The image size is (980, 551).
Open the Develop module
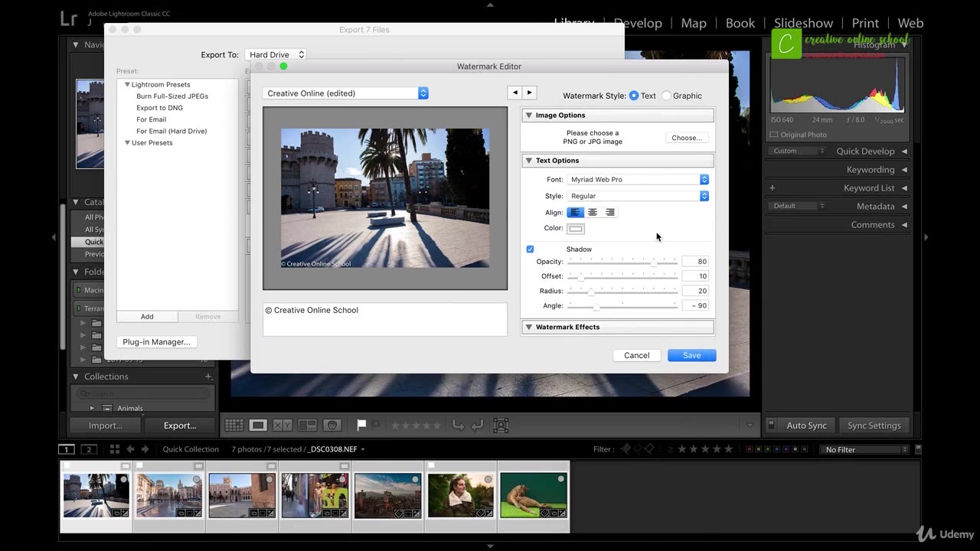[638, 23]
